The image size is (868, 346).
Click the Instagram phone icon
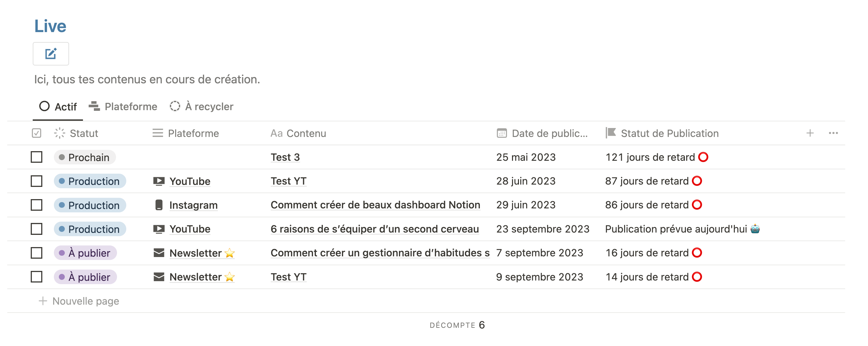pos(159,205)
